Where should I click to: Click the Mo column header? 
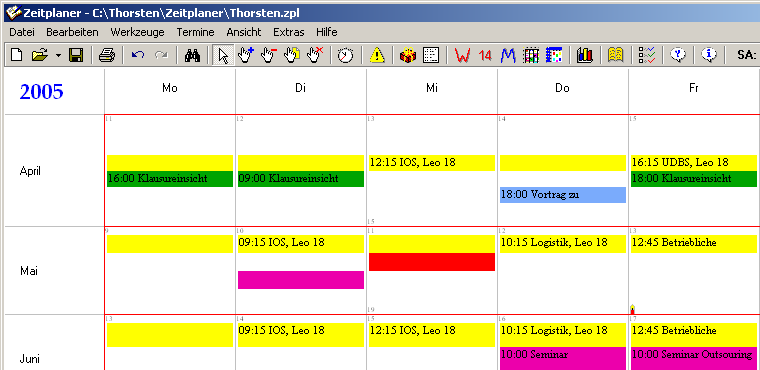click(x=170, y=88)
